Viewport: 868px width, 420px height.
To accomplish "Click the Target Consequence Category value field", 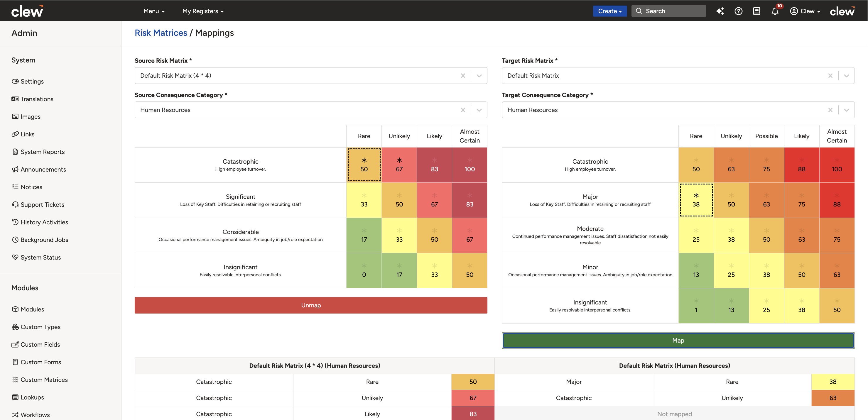I will click(x=678, y=110).
